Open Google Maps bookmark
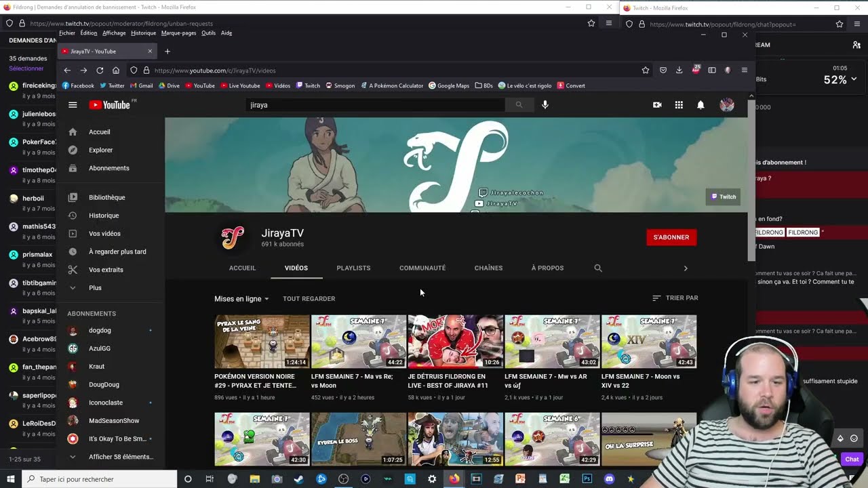 click(x=449, y=86)
